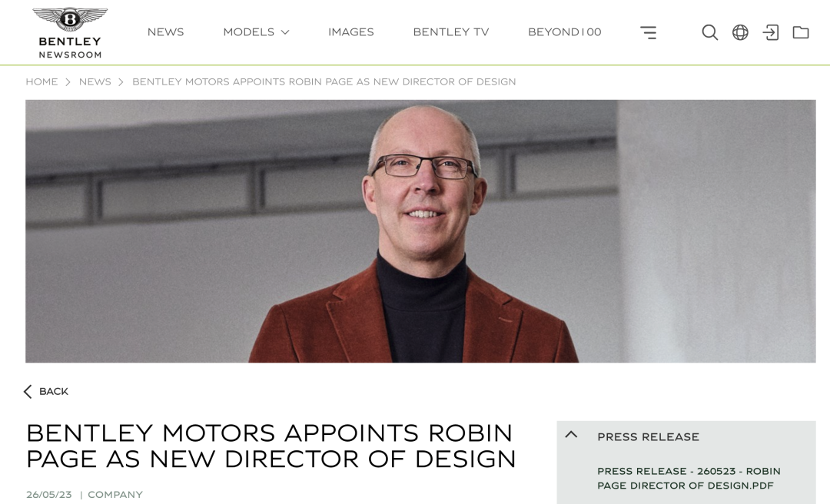This screenshot has width=830, height=504.
Task: Go to Bentley TV section
Action: [x=451, y=31]
